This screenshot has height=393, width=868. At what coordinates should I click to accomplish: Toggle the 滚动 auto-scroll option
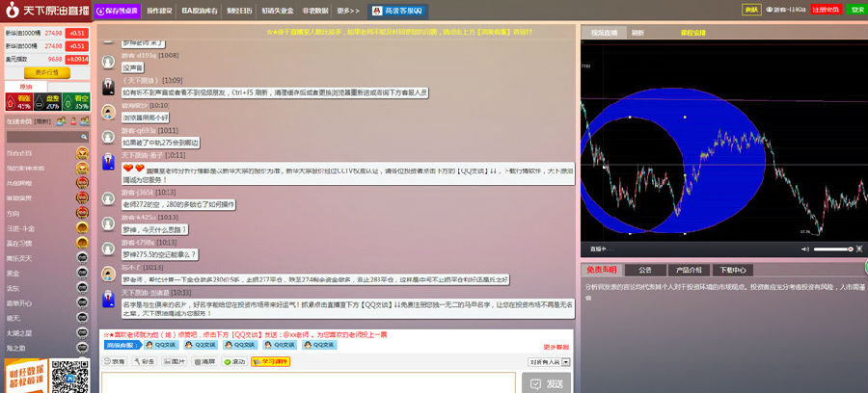[x=233, y=361]
